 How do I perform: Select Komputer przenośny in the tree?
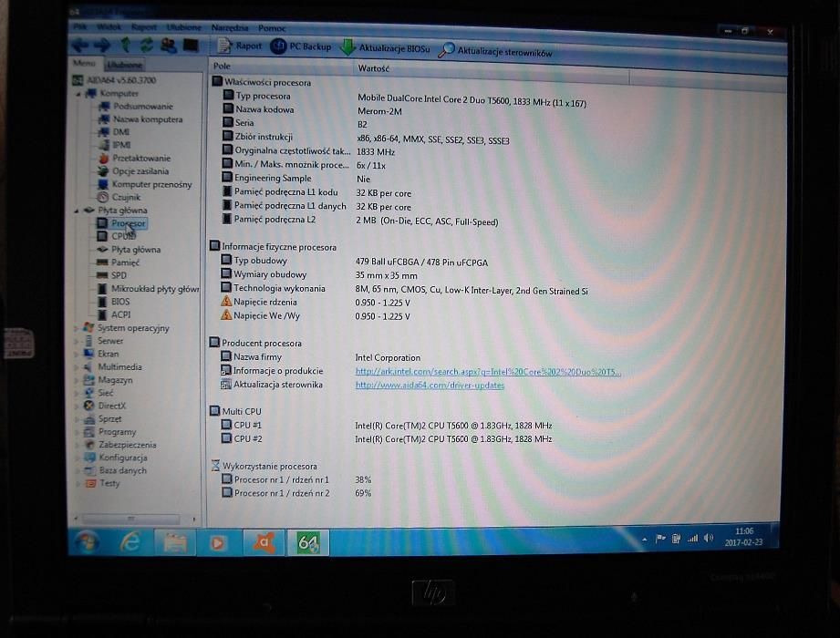(x=145, y=185)
